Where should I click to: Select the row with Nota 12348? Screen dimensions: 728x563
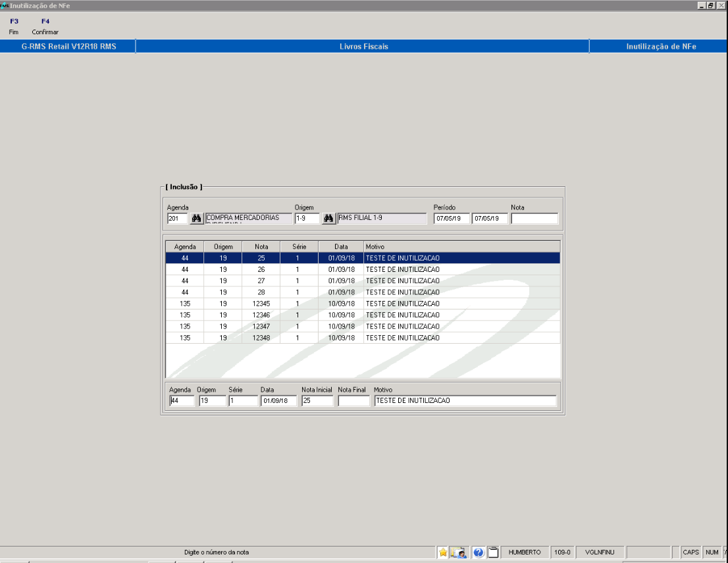coord(363,338)
